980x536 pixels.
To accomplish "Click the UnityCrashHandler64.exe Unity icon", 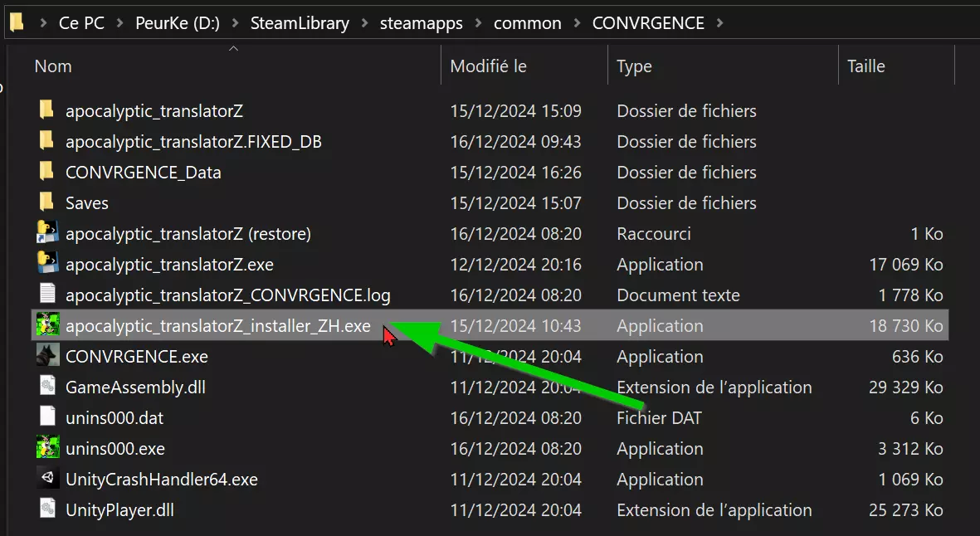I will click(46, 480).
